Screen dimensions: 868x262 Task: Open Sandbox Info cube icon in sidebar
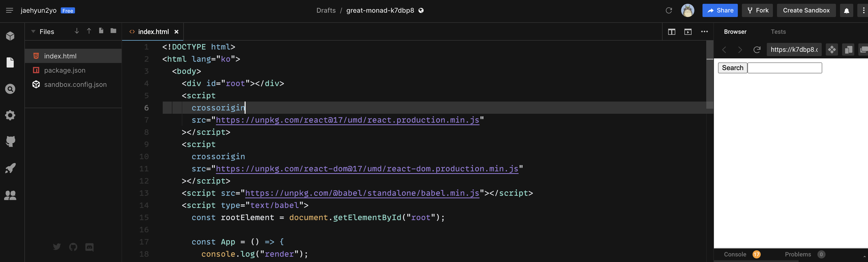(10, 36)
